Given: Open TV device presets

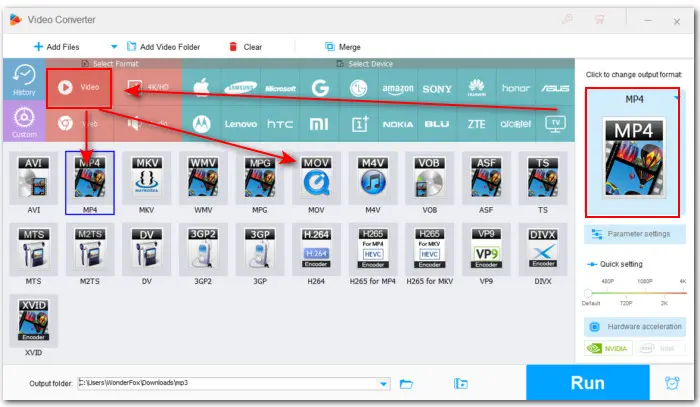Looking at the screenshot, I should pos(555,124).
